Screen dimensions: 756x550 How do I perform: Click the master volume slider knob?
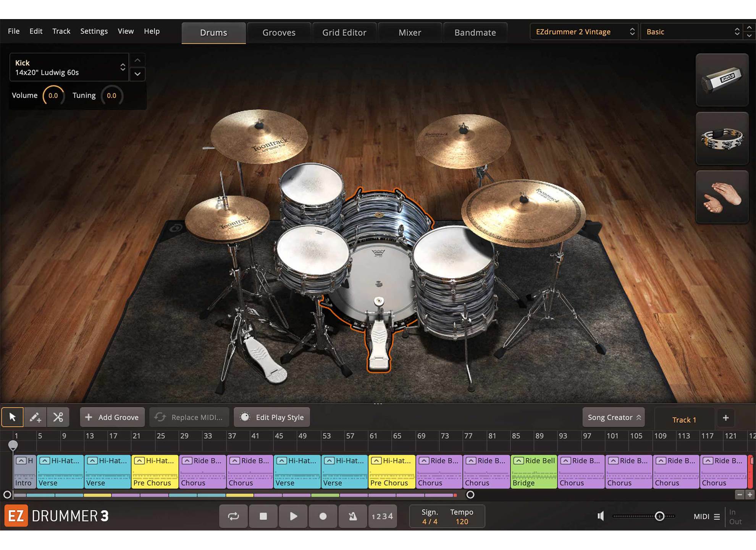[659, 516]
